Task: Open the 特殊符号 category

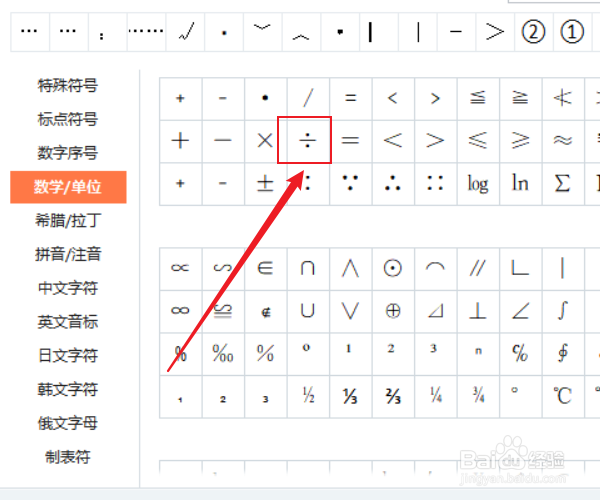Action: (68, 85)
